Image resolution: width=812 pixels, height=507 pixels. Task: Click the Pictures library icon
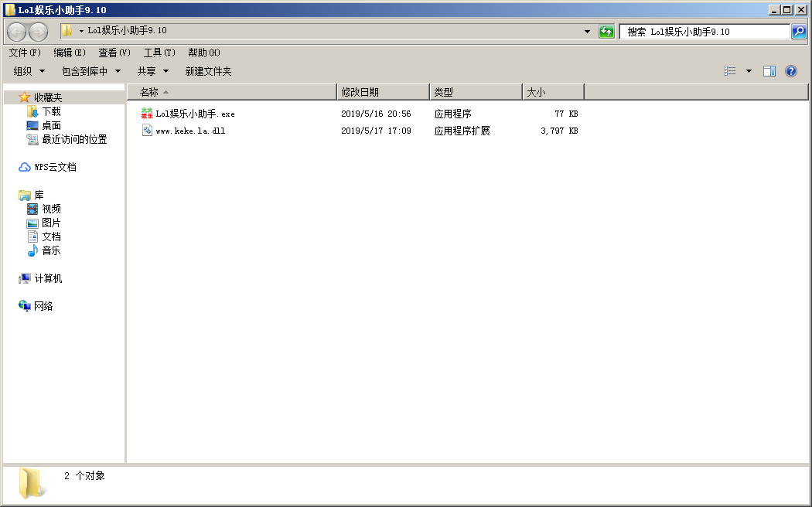tap(32, 223)
